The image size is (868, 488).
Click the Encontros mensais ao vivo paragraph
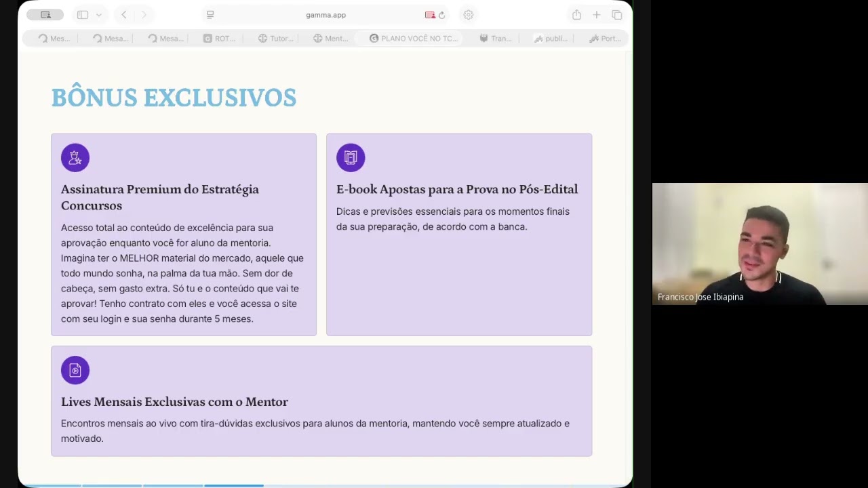(x=315, y=431)
